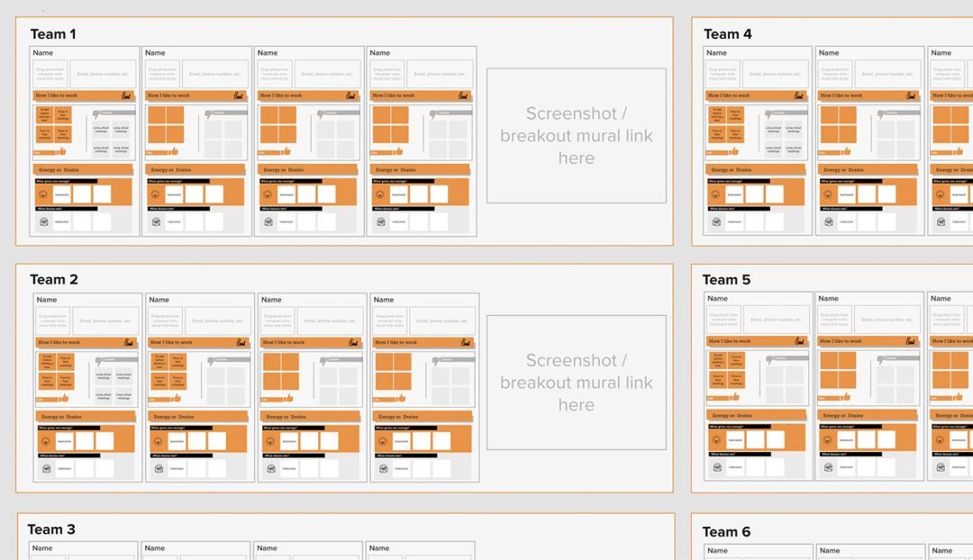This screenshot has width=973, height=560.
Task: Click the thumbs-up Like icon on Team 1's first card
Action: [x=62, y=151]
